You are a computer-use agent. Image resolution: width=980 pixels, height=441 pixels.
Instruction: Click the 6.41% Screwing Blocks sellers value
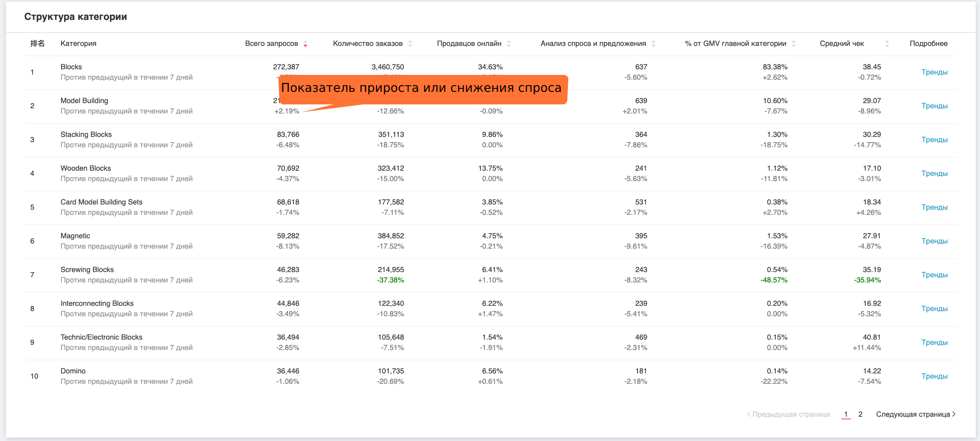point(493,269)
